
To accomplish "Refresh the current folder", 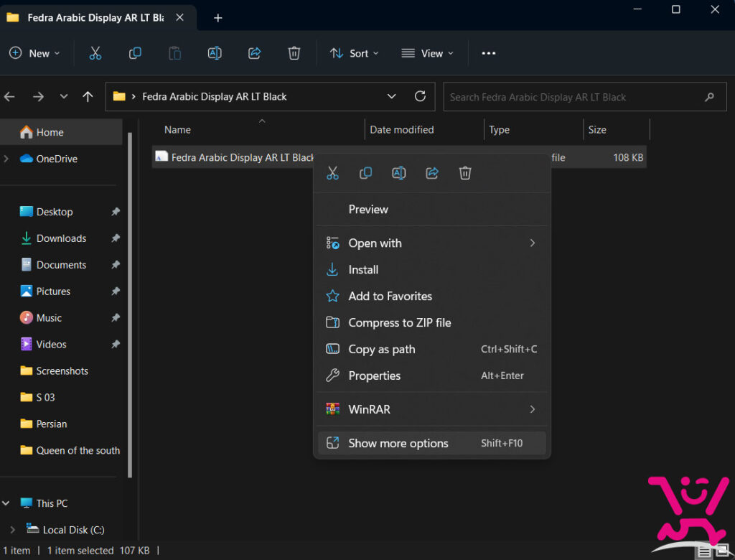I will pos(420,96).
